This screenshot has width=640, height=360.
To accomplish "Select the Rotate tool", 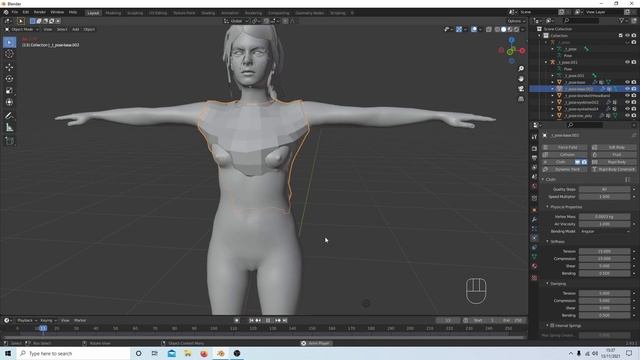I will point(9,79).
